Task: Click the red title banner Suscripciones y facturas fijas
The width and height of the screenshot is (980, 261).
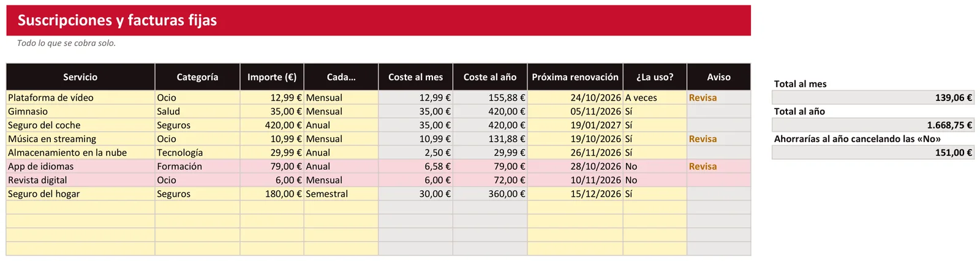Action: point(379,20)
